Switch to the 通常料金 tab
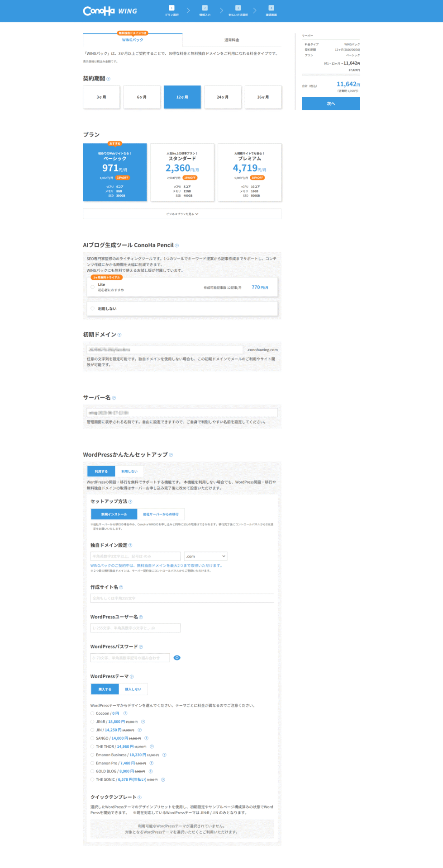Viewport: 443px width, 868px height. coord(232,40)
